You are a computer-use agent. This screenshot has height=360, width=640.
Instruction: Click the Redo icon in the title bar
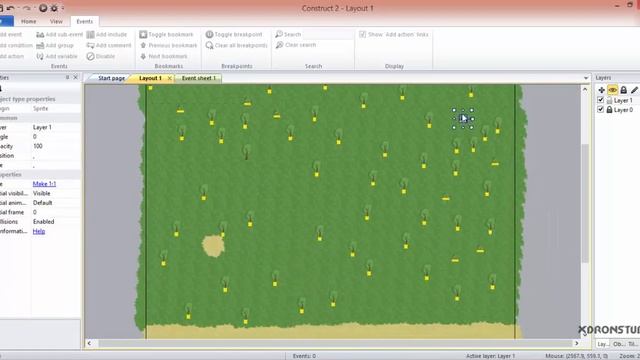[x=27, y=8]
